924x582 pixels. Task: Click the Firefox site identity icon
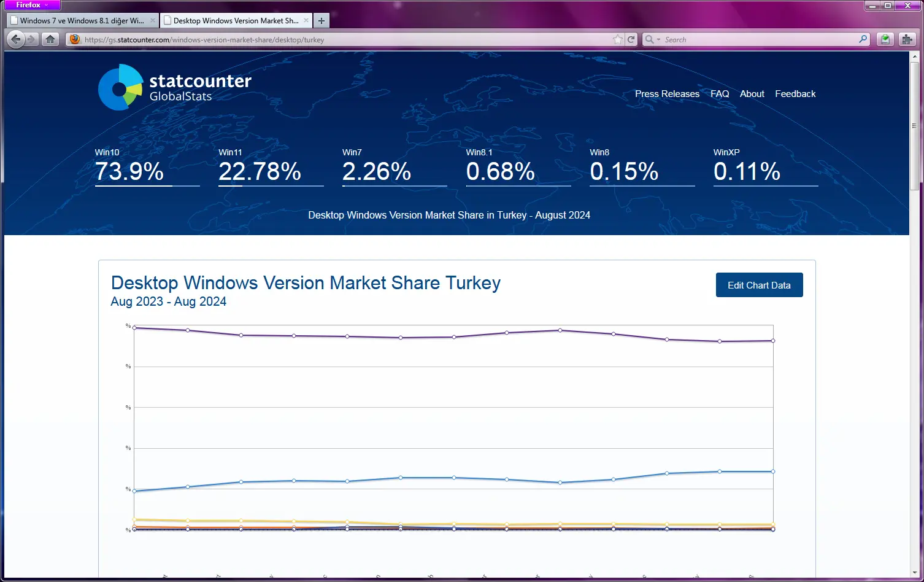pos(75,39)
